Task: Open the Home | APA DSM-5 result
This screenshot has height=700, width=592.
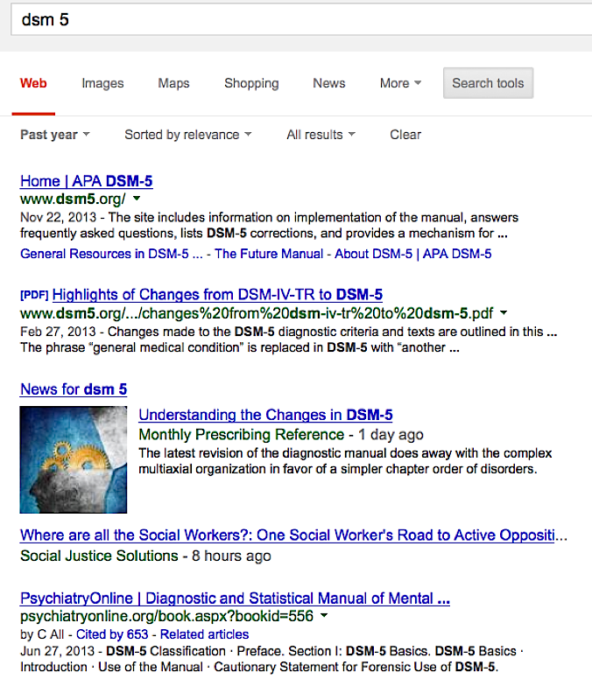Action: [x=86, y=181]
